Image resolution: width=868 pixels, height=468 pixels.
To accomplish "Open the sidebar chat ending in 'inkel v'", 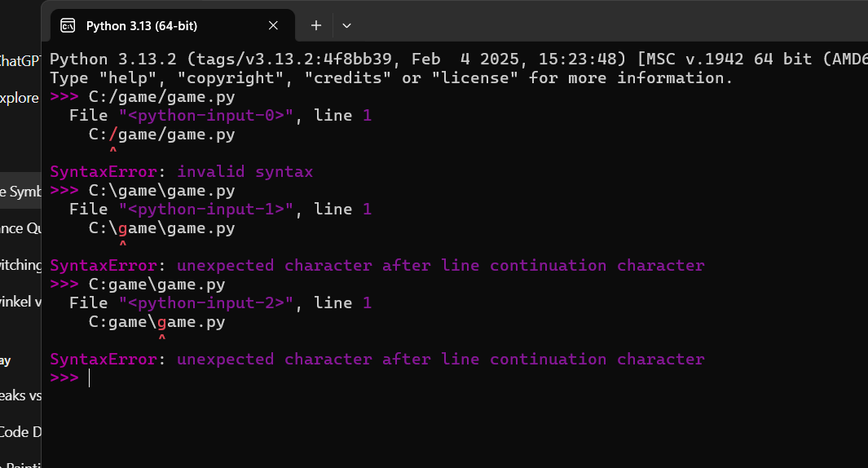I will [20, 302].
